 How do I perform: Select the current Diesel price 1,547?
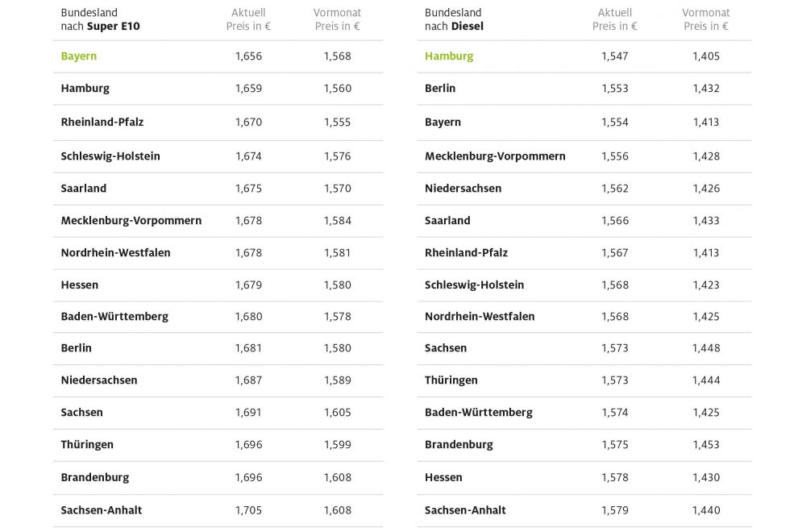(x=615, y=56)
